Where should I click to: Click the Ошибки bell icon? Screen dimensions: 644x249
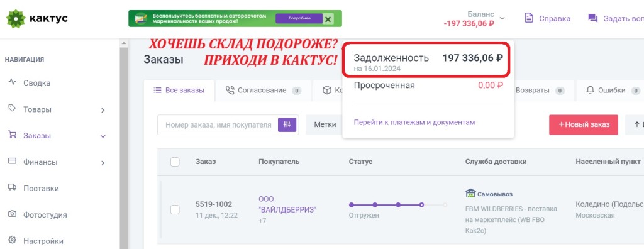click(591, 90)
